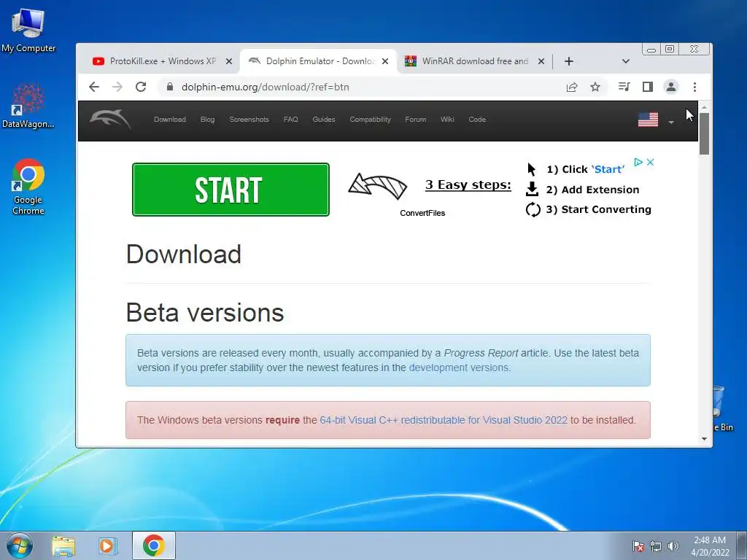Viewport: 747px width, 560px height.
Task: Open a new tab with plus button
Action: (x=569, y=61)
